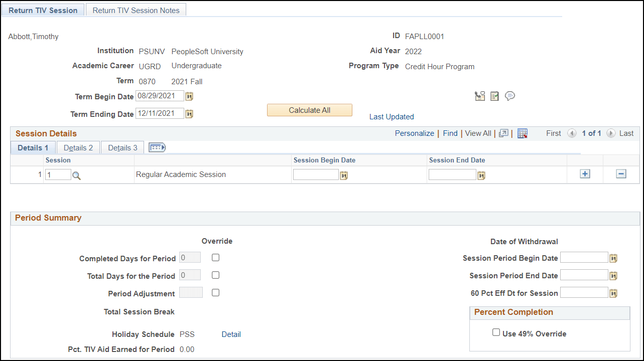
Task: Open the communication icon next to Last Updated
Action: coord(480,95)
